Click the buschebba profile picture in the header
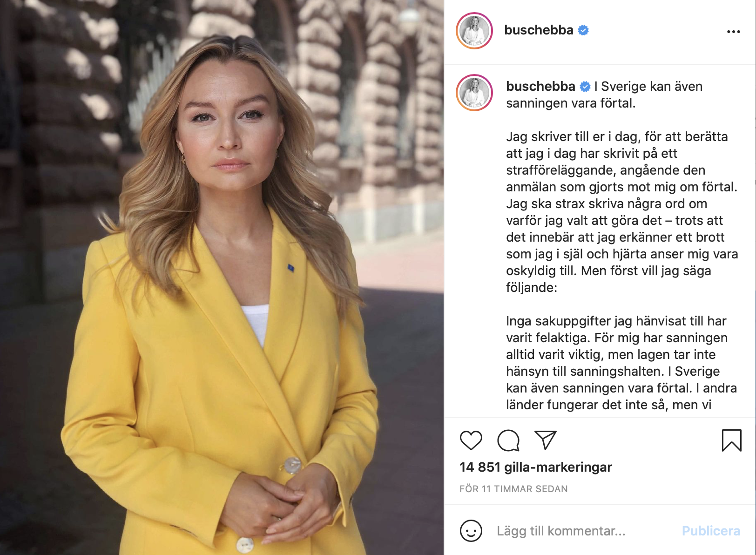The image size is (756, 555). 474,31
